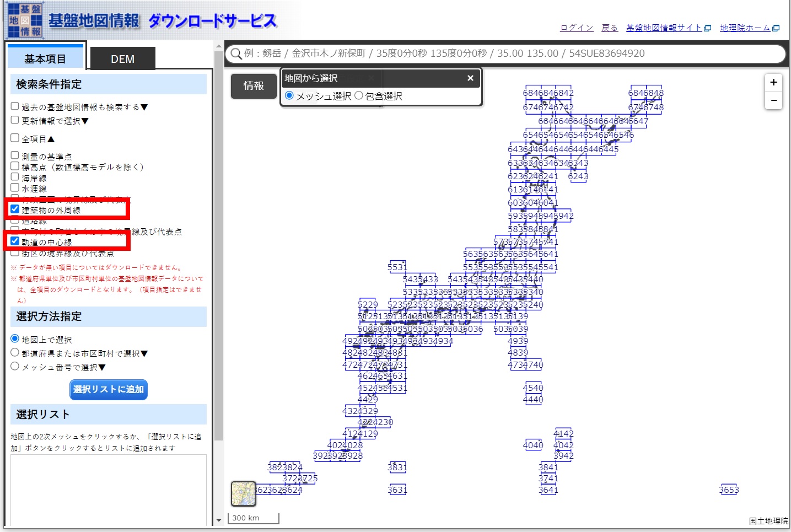Image resolution: width=791 pixels, height=532 pixels.
Task: Check the 更新情報で選択 box
Action: (15, 120)
